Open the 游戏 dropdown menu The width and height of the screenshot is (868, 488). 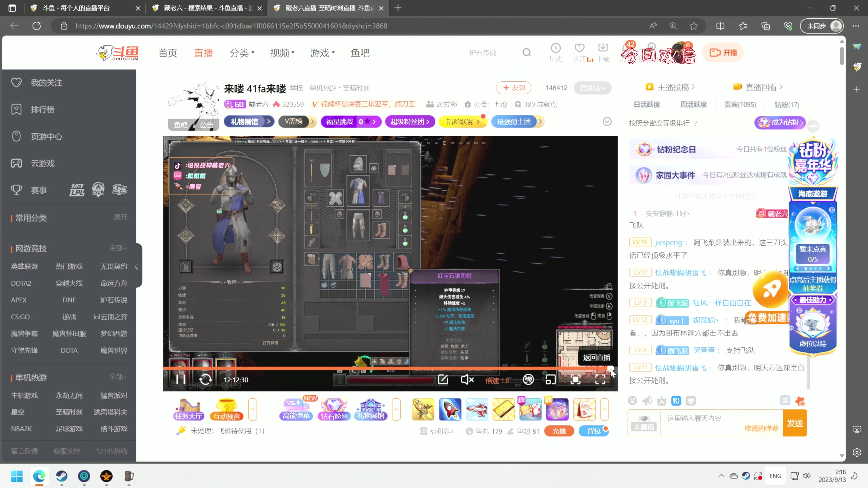click(322, 53)
